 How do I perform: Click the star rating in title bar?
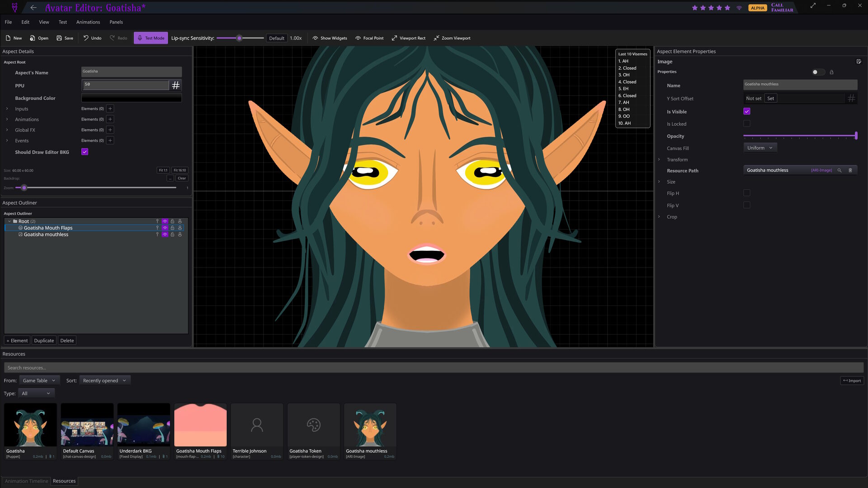(x=711, y=8)
